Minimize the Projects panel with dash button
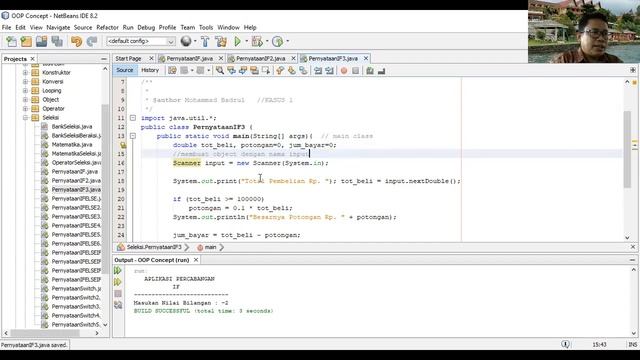Screen dimensions: 640x360 [x=104, y=59]
